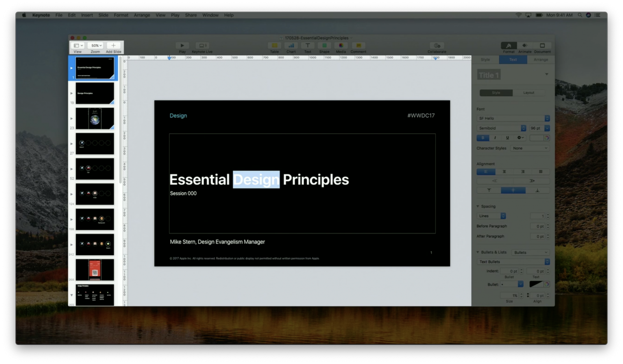Screen dimensions: 623x364
Task: Align text to the left
Action: pyautogui.click(x=486, y=172)
